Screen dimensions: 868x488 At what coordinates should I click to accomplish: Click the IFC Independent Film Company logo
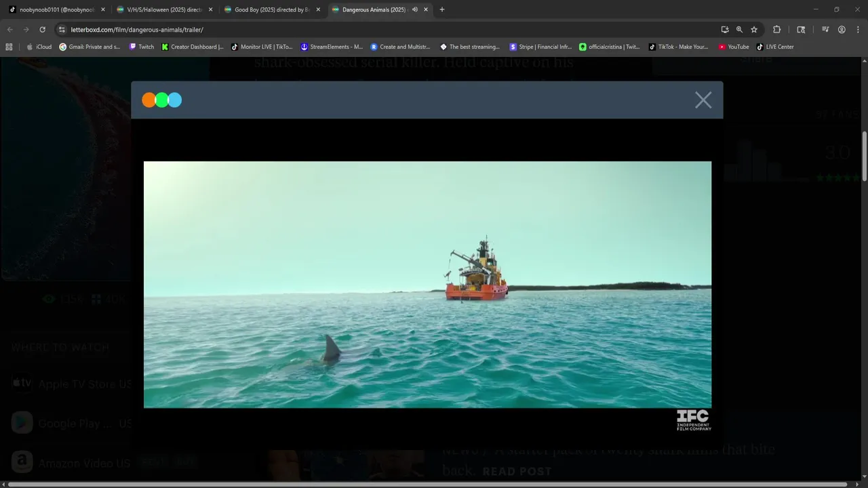(694, 420)
